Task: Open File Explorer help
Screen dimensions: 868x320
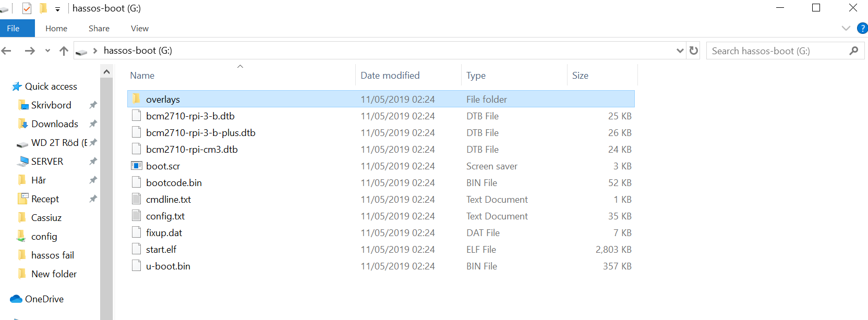Action: (x=862, y=28)
